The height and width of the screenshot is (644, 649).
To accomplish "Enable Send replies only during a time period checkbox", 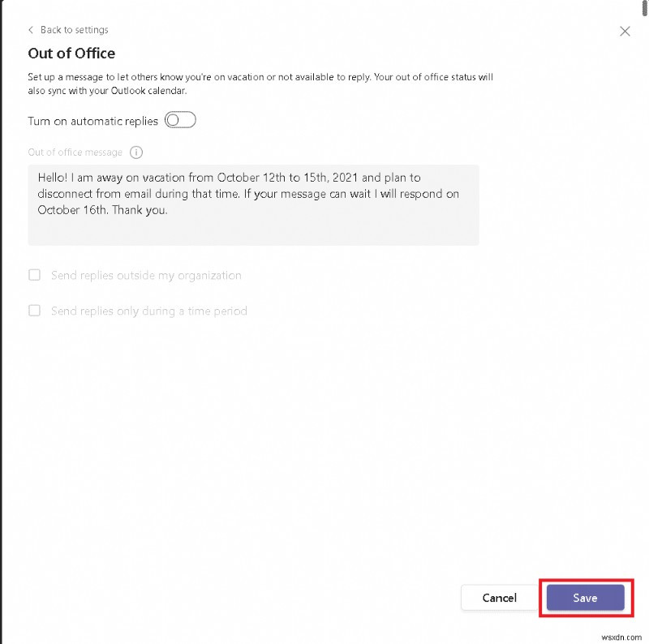I will [35, 311].
